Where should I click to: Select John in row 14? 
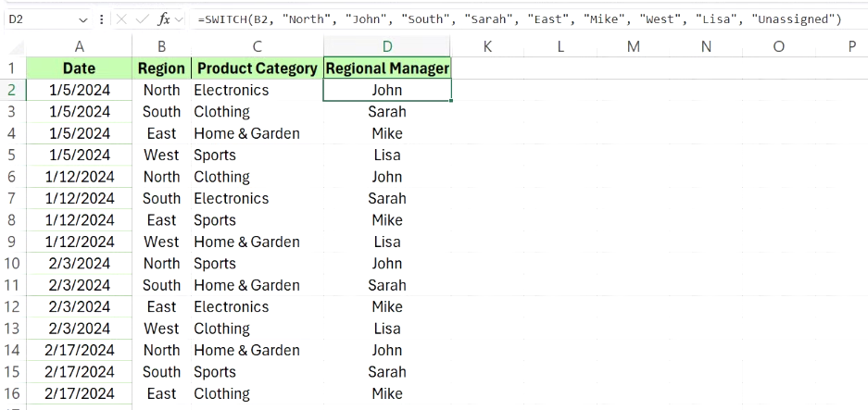pyautogui.click(x=387, y=350)
